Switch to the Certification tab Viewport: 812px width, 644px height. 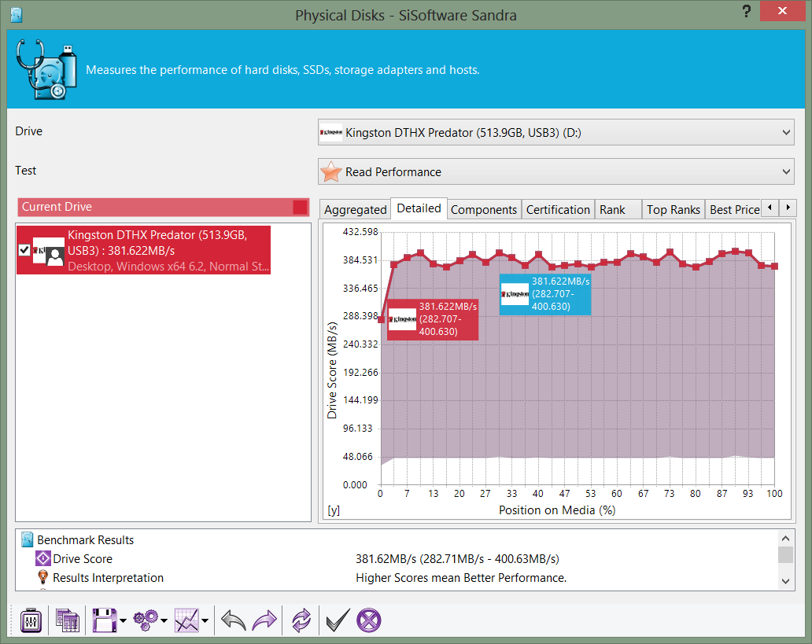pyautogui.click(x=558, y=210)
